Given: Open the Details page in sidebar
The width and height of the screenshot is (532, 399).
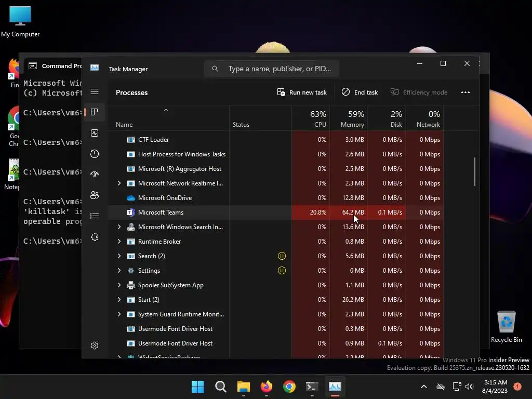Looking at the screenshot, I should click(95, 216).
